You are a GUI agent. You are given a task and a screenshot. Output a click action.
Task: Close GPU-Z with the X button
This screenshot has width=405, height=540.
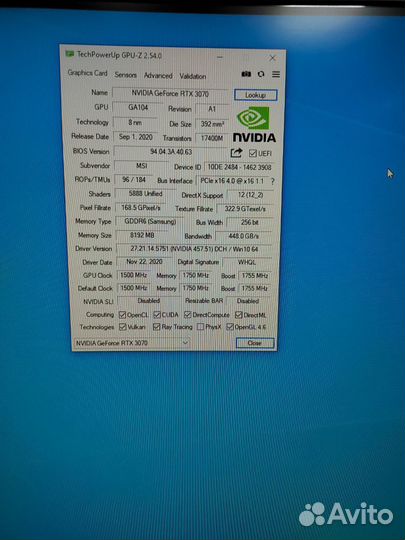pos(272,58)
